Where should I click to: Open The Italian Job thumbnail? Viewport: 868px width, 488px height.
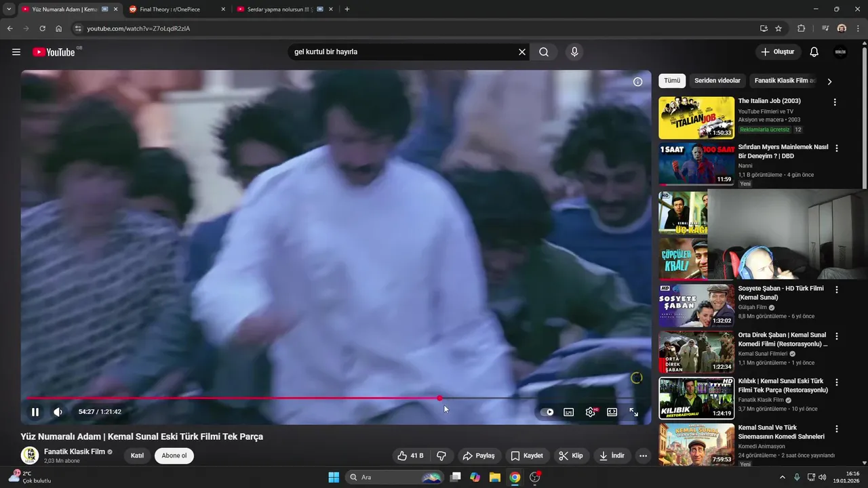point(696,117)
